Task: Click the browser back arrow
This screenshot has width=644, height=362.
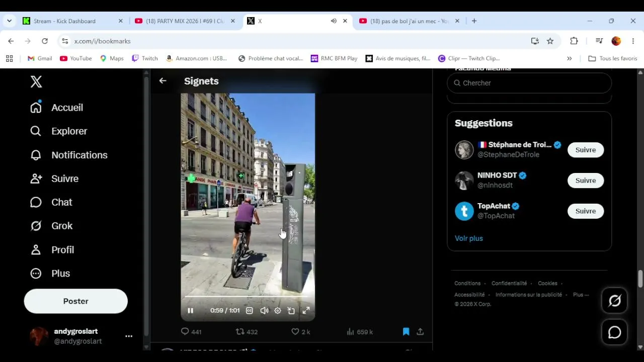Action: pyautogui.click(x=11, y=41)
